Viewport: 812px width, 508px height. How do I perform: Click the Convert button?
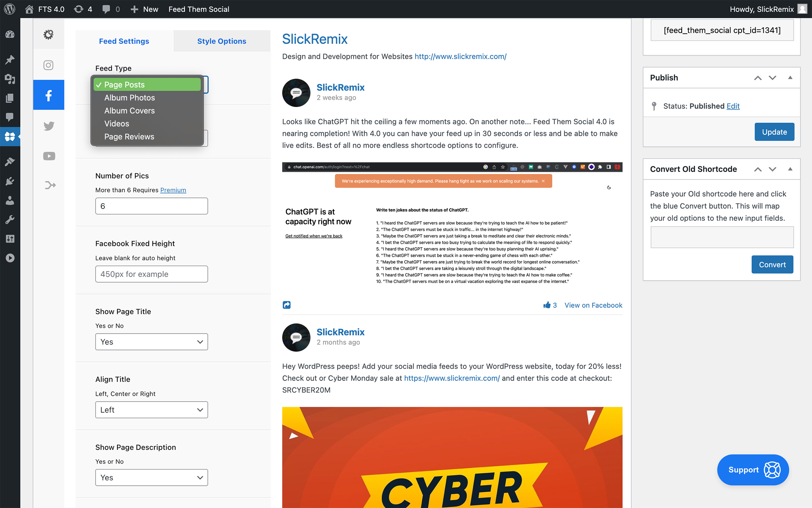click(x=772, y=265)
